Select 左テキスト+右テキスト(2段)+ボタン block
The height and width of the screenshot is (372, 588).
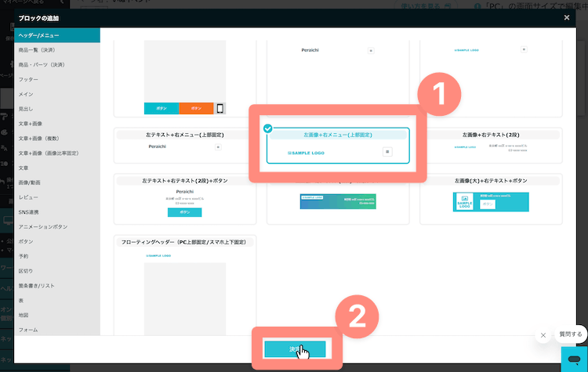[185, 199]
